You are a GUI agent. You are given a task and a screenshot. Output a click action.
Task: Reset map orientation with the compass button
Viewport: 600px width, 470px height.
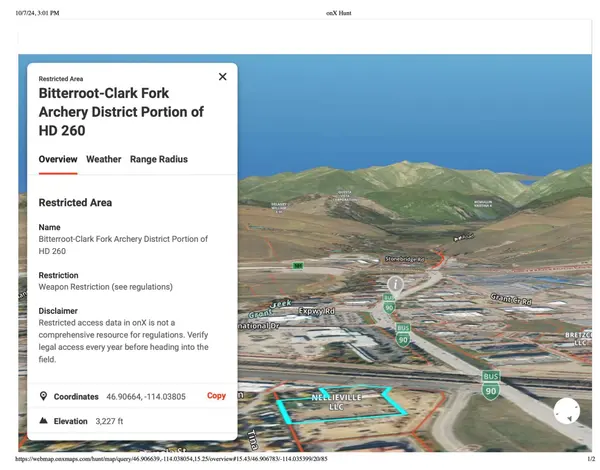[x=567, y=411]
